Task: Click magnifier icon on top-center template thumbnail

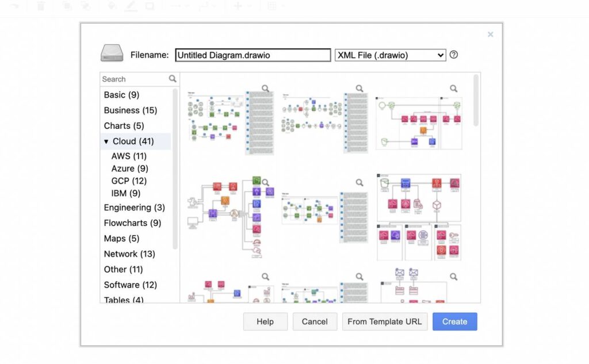Action: pos(359,89)
